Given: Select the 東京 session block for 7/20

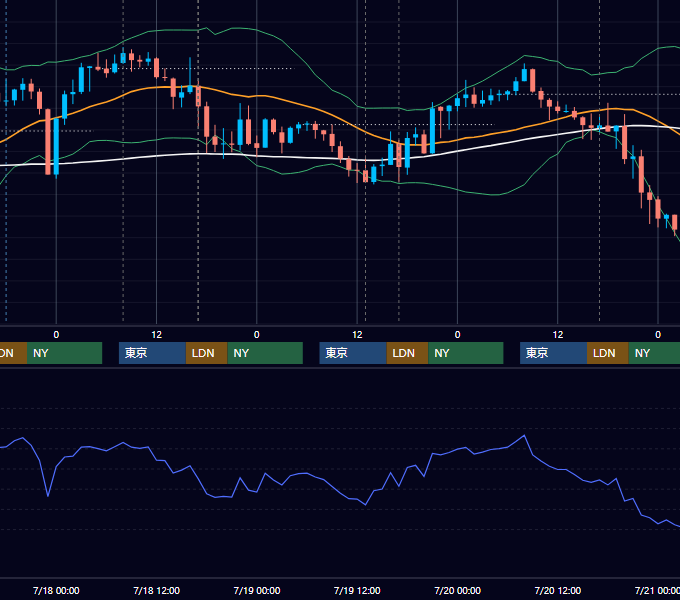Looking at the screenshot, I should [x=554, y=353].
